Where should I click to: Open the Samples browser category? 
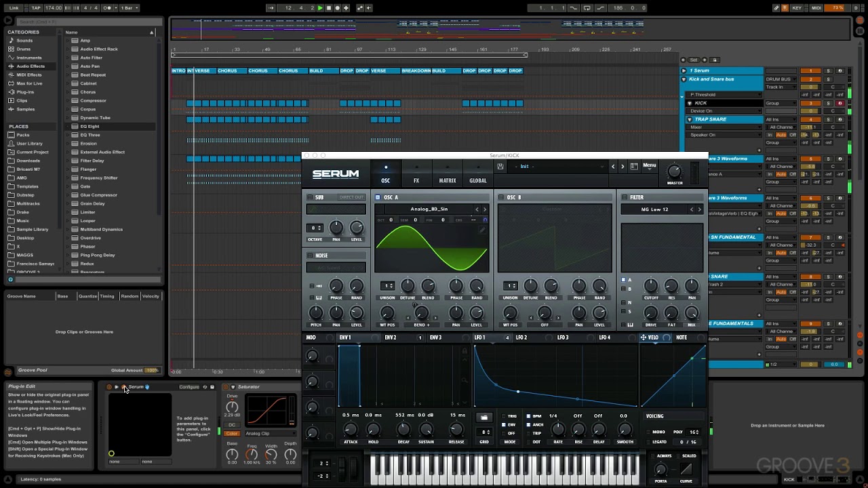[25, 109]
